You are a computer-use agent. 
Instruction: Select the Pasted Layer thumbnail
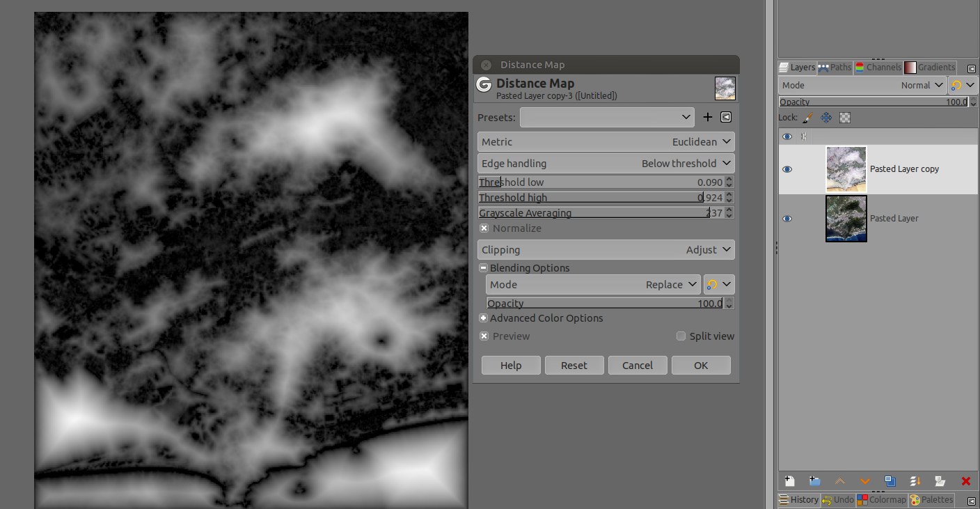(846, 219)
